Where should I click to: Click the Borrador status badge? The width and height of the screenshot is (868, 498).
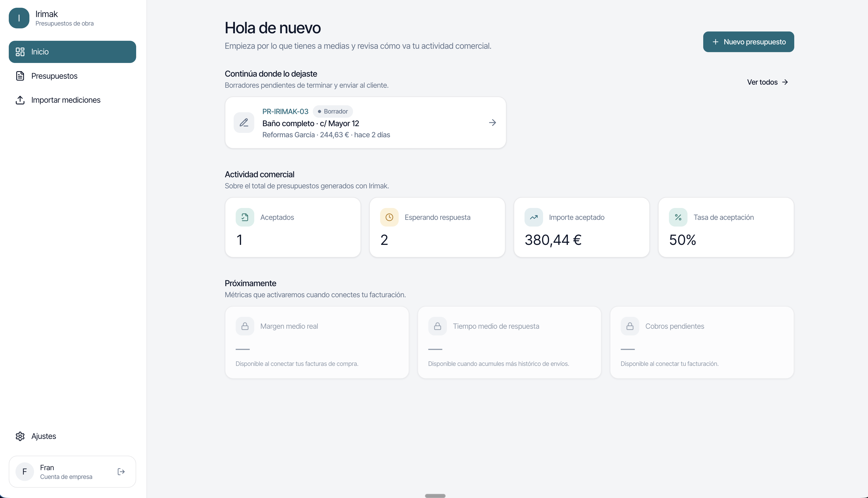[x=333, y=111]
